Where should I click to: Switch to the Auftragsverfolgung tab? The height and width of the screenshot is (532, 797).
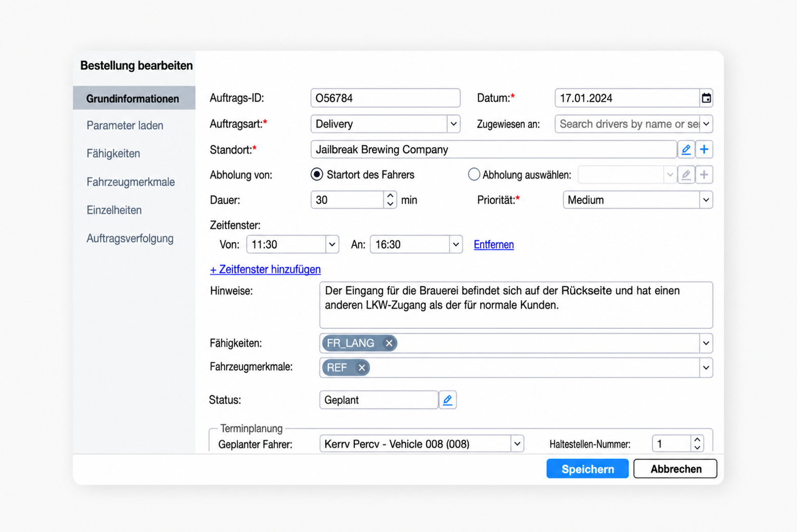coord(130,239)
